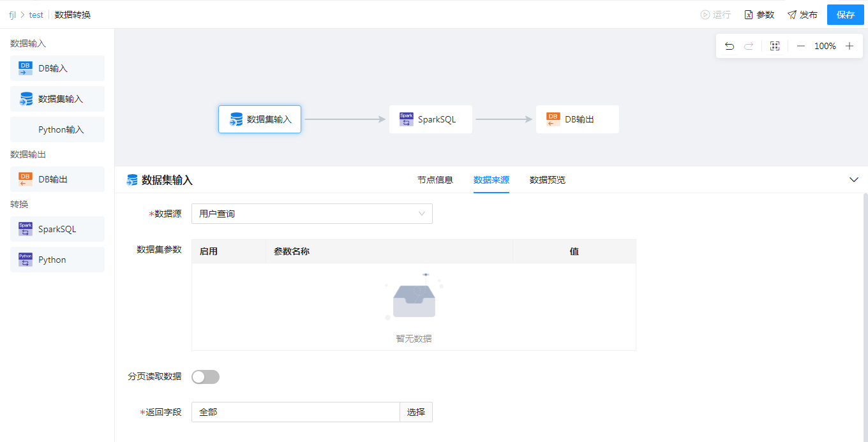868x442 pixels.
Task: Zoom in with the plus icon
Action: (849, 46)
